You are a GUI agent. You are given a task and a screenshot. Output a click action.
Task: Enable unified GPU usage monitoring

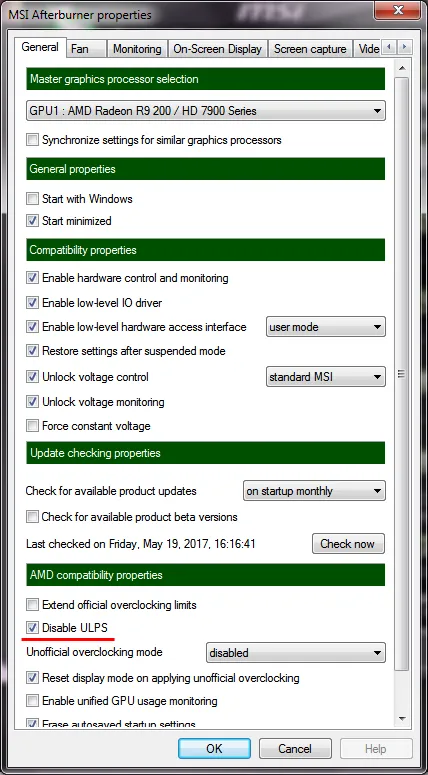[x=32, y=701]
